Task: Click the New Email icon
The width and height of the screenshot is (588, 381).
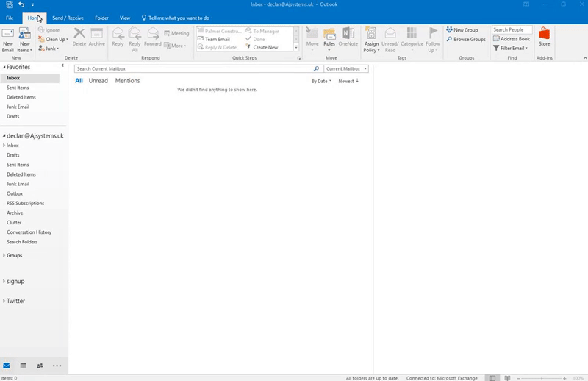Action: (x=8, y=37)
